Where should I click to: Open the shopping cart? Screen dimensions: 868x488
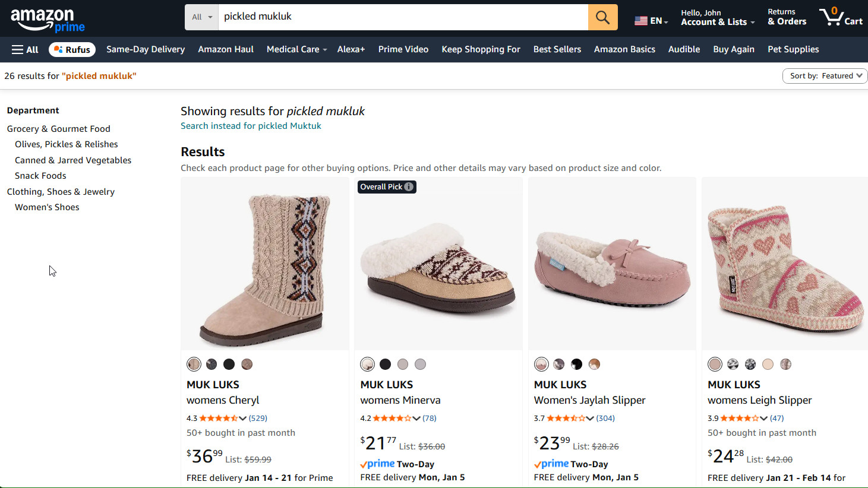coord(841,17)
